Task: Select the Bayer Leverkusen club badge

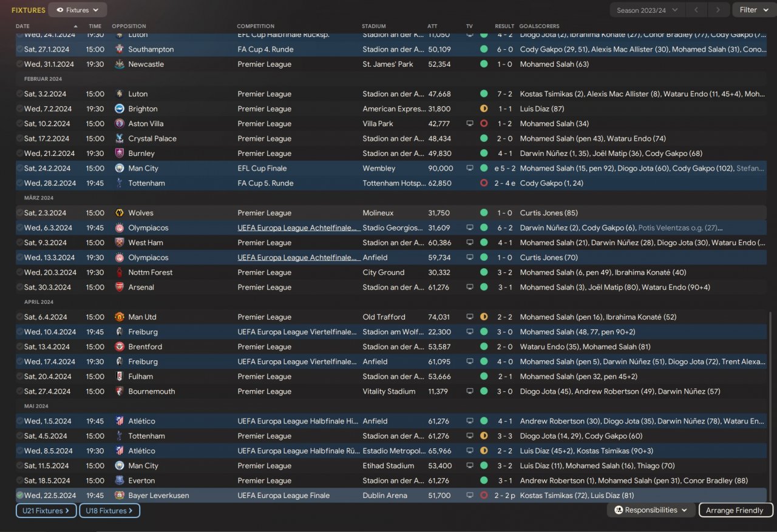Action: point(120,496)
